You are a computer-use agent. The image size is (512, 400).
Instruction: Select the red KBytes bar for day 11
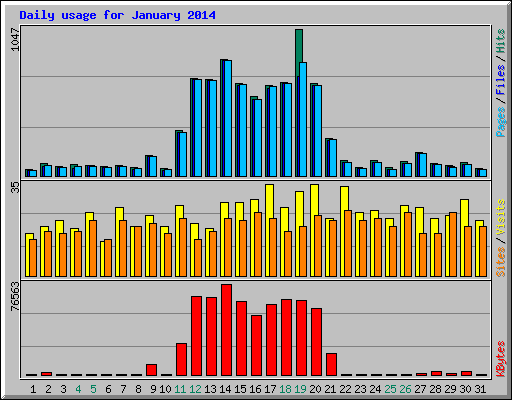[182, 360]
